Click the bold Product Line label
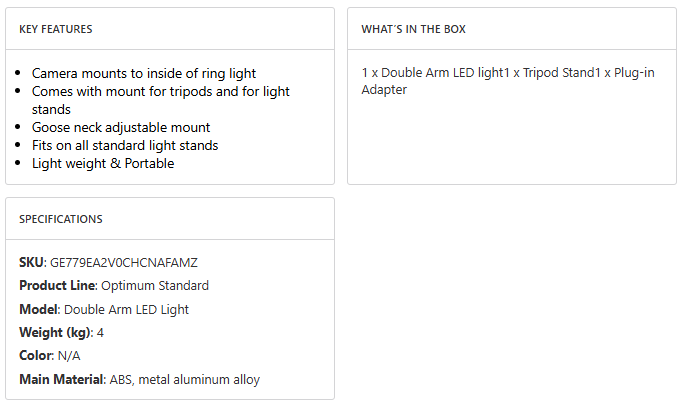 pyautogui.click(x=58, y=286)
